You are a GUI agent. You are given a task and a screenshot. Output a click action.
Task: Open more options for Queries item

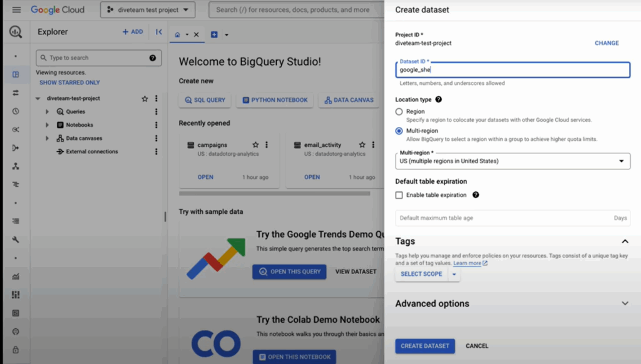coord(156,112)
